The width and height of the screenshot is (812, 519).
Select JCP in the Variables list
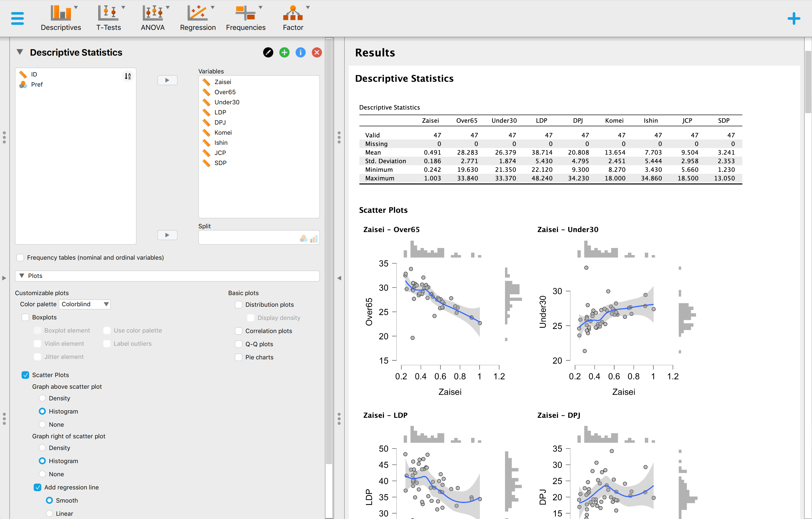click(259, 153)
